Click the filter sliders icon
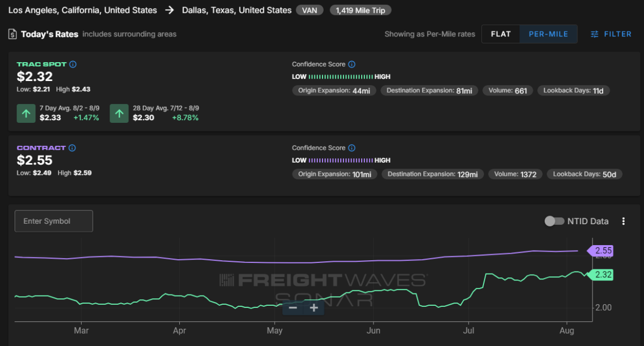 [595, 34]
